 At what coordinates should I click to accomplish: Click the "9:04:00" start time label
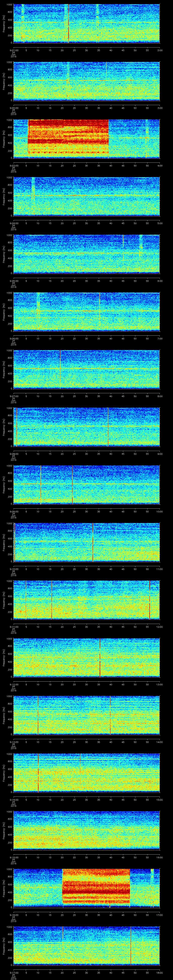[x=14, y=223]
